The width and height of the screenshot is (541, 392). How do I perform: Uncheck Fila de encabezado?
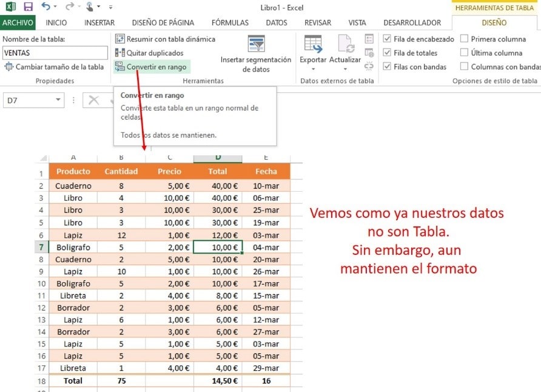pyautogui.click(x=386, y=38)
